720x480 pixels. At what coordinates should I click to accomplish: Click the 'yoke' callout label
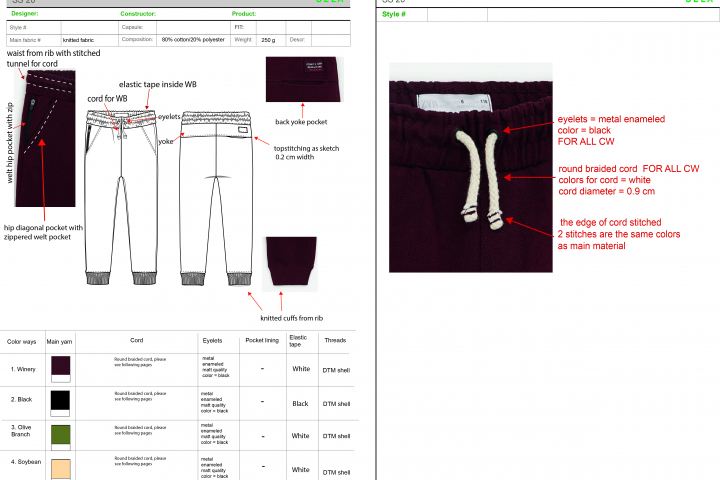coord(166,141)
